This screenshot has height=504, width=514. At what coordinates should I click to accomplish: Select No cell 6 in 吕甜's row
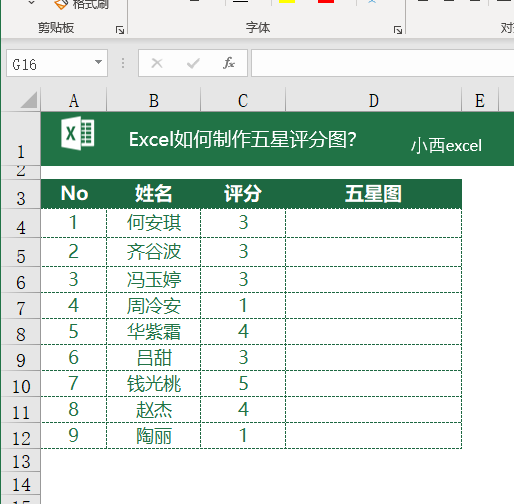pyautogui.click(x=74, y=357)
